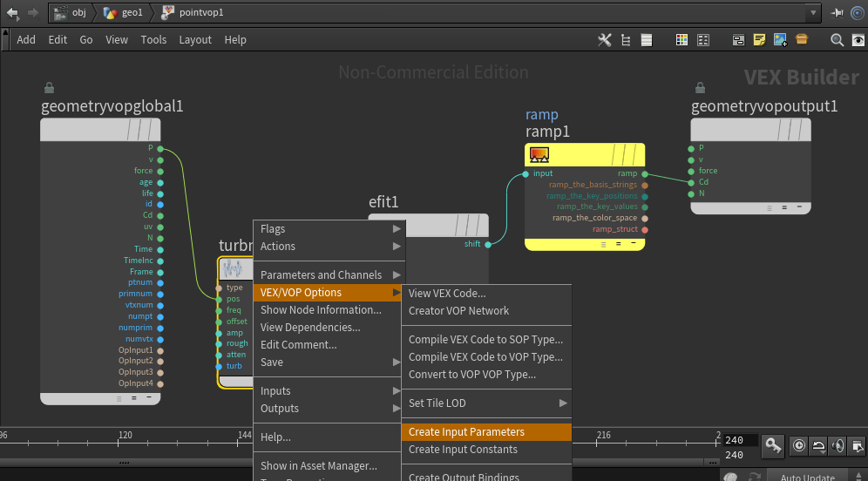Switch to list mode icon
868x481 pixels.
click(x=646, y=40)
